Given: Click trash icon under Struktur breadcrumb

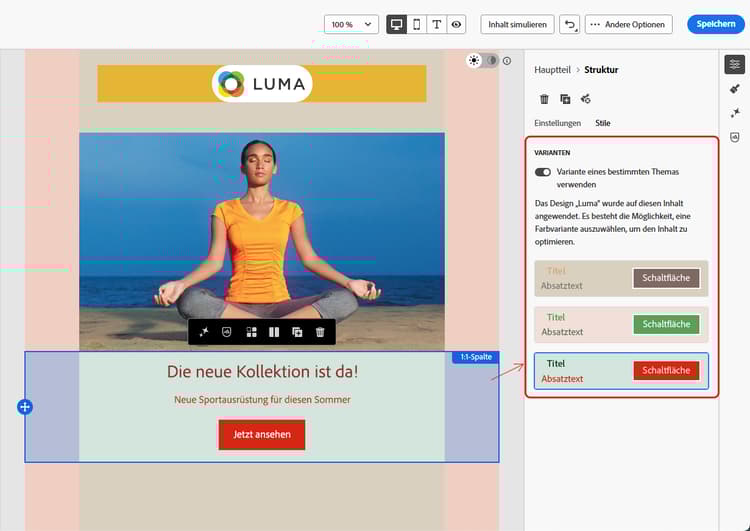Looking at the screenshot, I should 544,99.
